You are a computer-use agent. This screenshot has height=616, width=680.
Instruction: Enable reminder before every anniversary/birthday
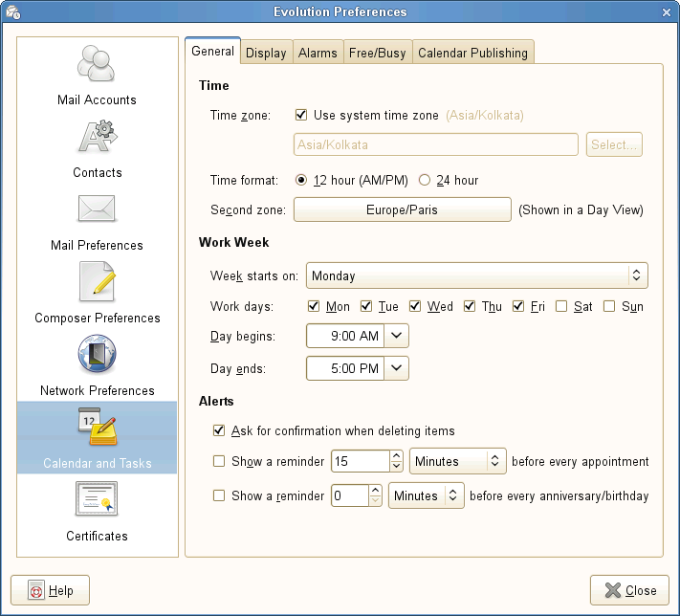(219, 495)
